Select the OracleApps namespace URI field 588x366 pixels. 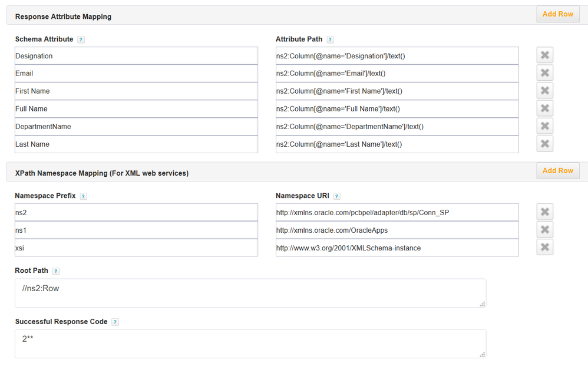click(x=397, y=230)
